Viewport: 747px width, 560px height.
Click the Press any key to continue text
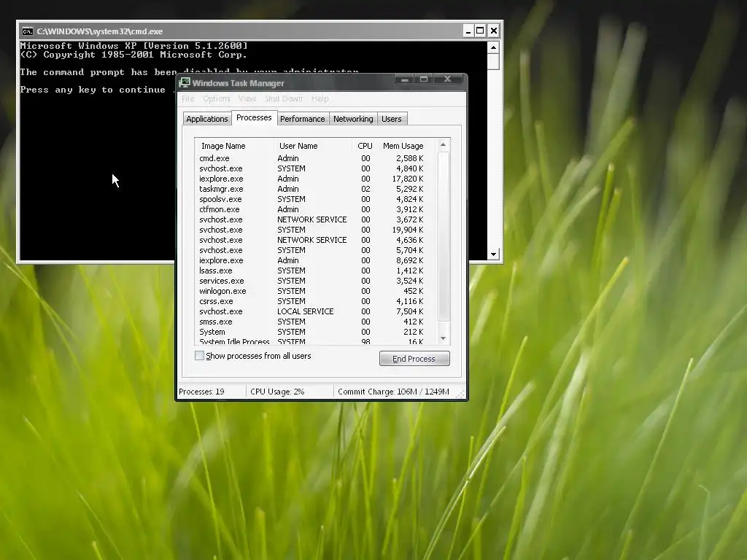[93, 90]
